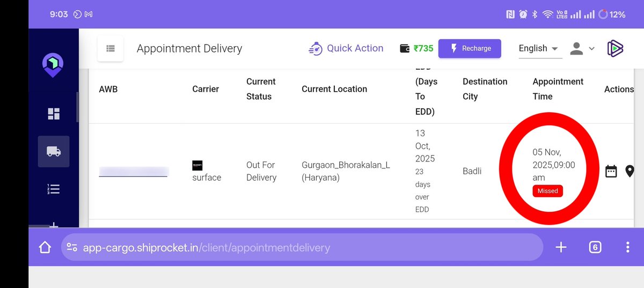Click the Missed appointment badge

tap(548, 190)
